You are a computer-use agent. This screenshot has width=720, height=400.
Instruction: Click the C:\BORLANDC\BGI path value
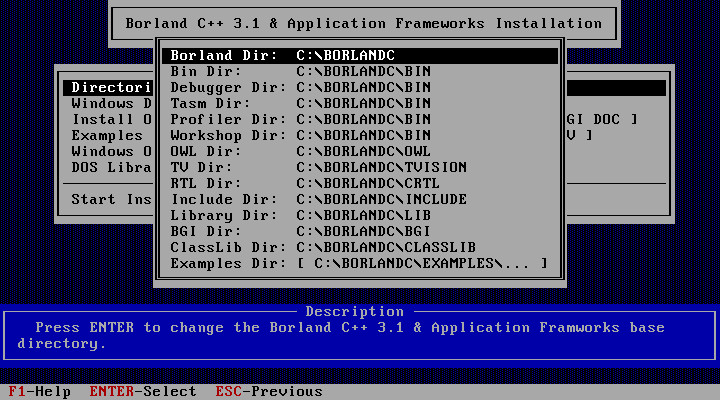pos(364,232)
